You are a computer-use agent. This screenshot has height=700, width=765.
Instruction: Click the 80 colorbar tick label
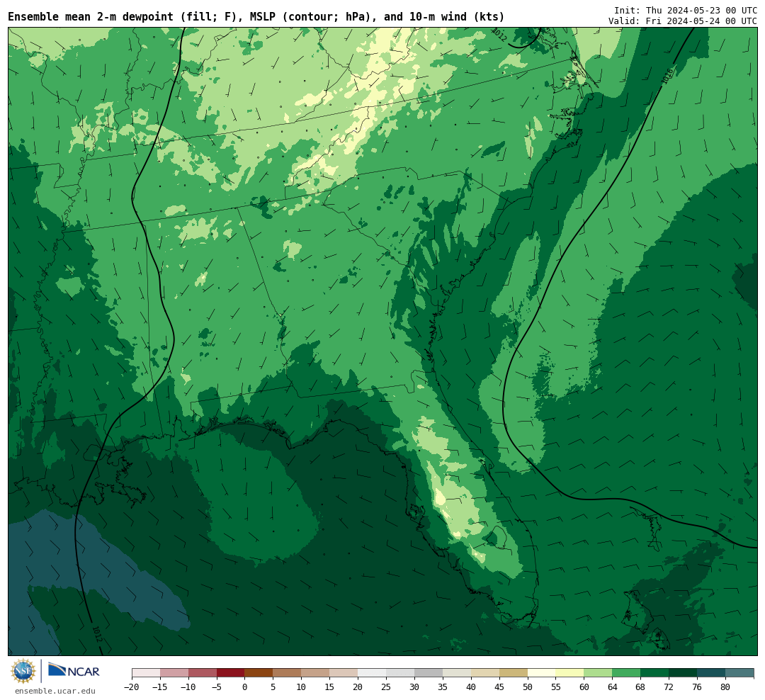(726, 687)
